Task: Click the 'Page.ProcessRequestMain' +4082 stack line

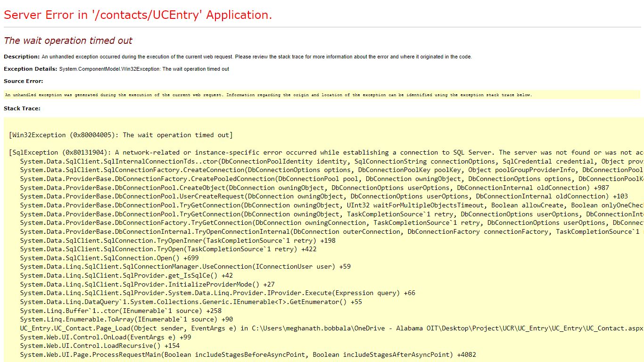Action: coord(248,355)
